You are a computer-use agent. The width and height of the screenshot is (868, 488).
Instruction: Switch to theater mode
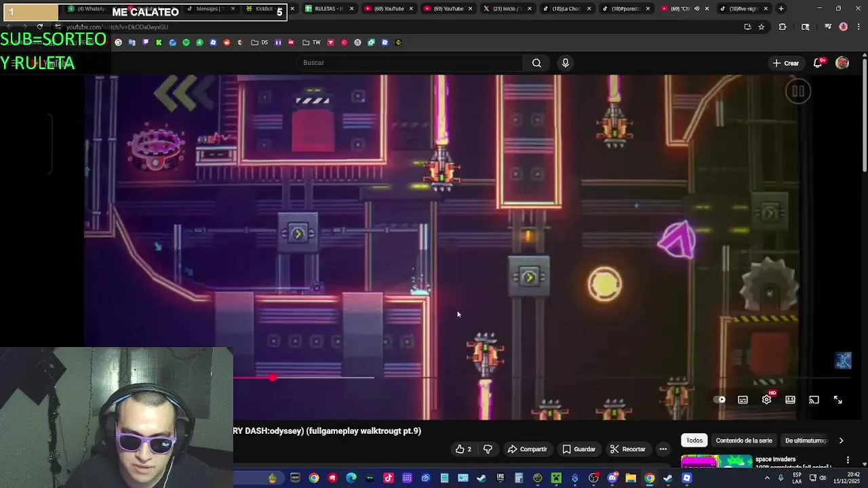790,400
